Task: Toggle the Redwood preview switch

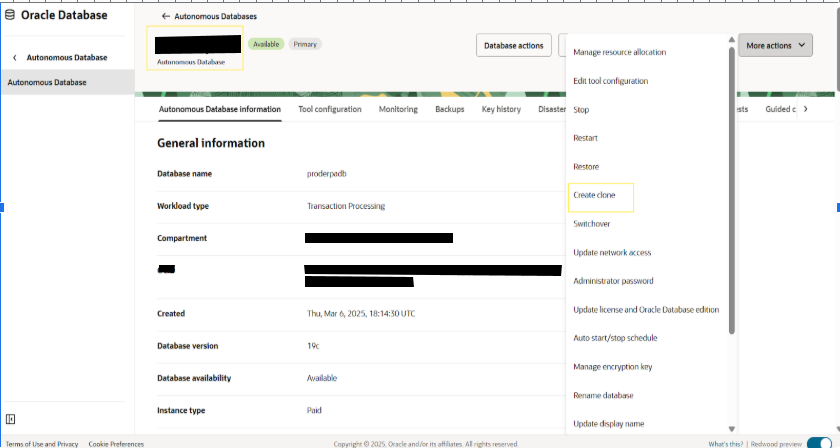Action: pos(819,443)
